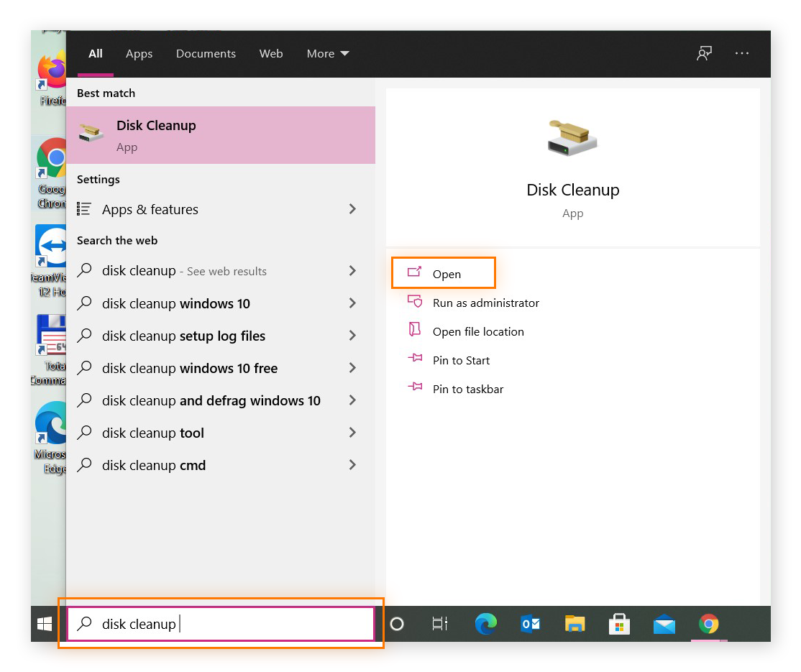Click the Start button
The image size is (801, 672).
click(43, 624)
